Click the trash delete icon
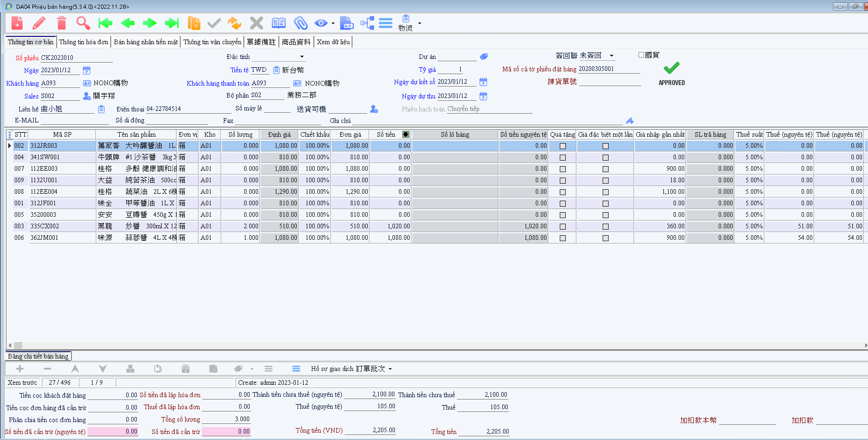The width and height of the screenshot is (868, 440). 61,23
